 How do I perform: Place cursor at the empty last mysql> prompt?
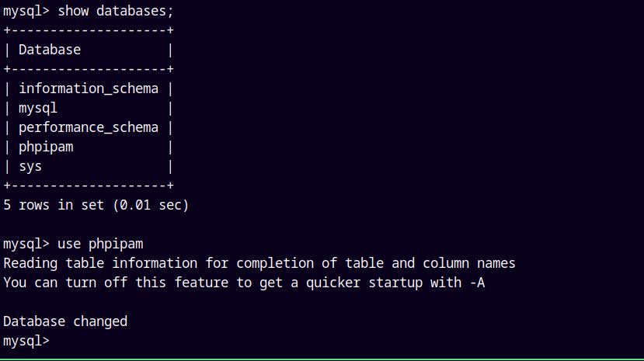(x=57, y=341)
